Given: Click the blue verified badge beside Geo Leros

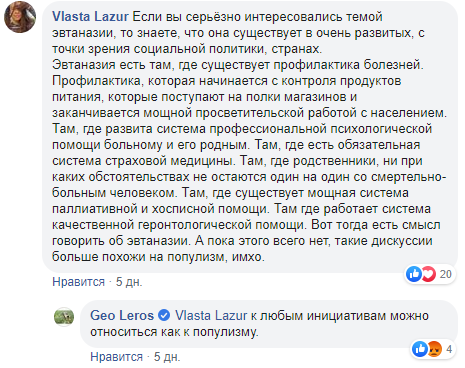Looking at the screenshot, I should click(x=164, y=315).
